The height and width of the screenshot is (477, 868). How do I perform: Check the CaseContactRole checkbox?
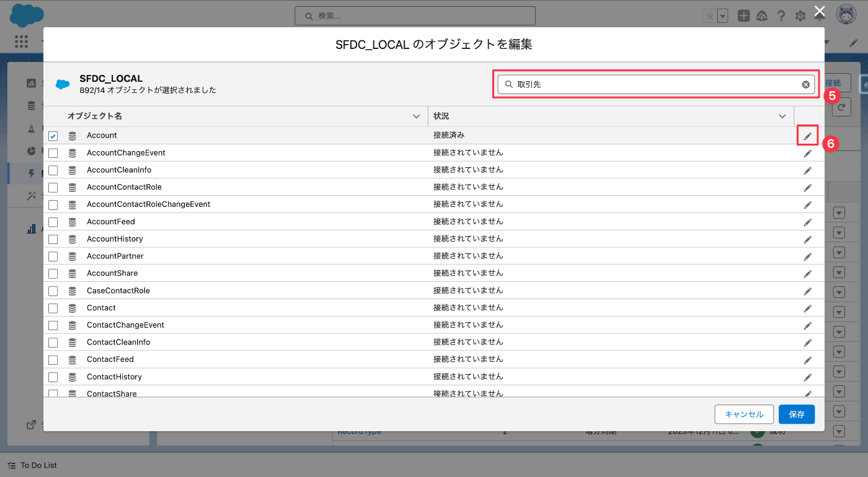[53, 291]
